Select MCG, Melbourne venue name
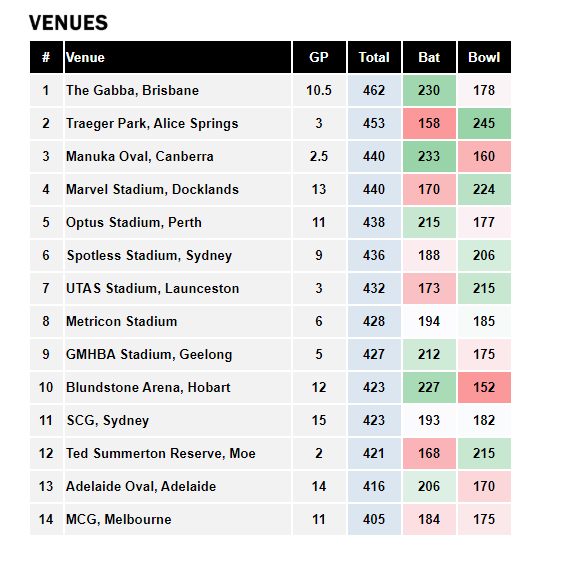 click(x=119, y=519)
